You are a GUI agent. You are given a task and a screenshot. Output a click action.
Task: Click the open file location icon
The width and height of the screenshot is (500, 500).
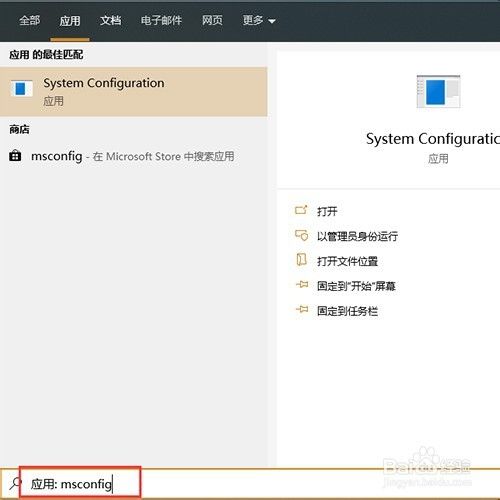click(301, 260)
